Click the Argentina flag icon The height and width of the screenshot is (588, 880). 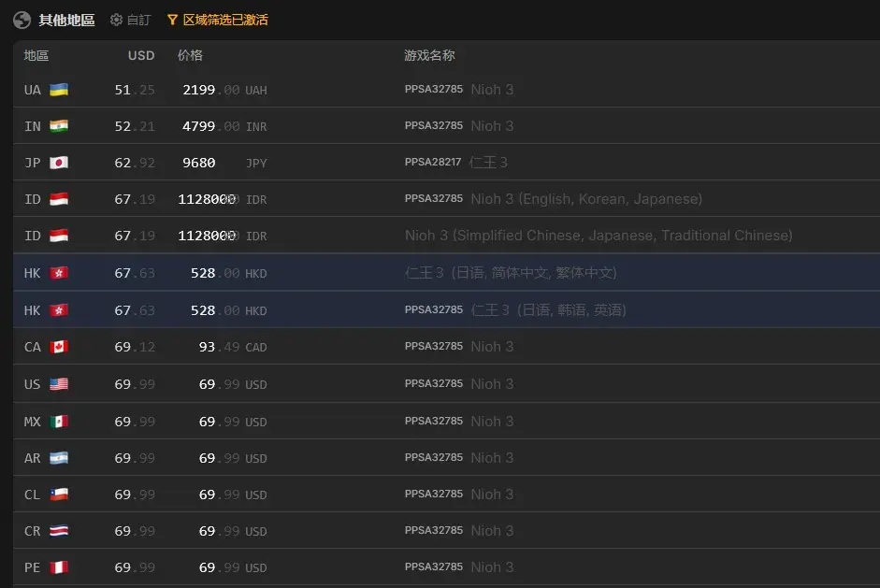(x=59, y=458)
